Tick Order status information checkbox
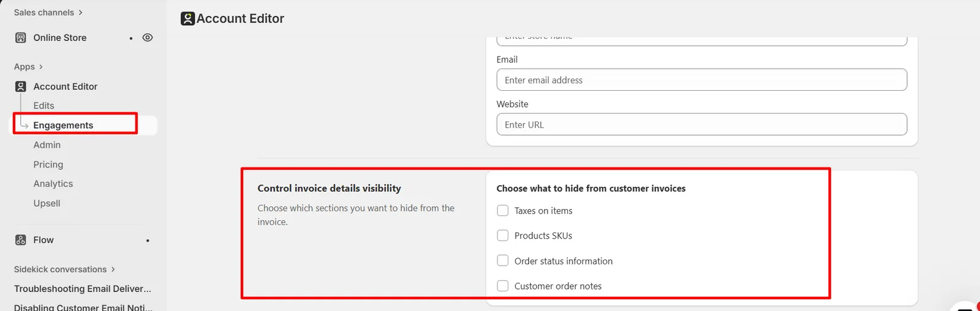 pyautogui.click(x=503, y=261)
